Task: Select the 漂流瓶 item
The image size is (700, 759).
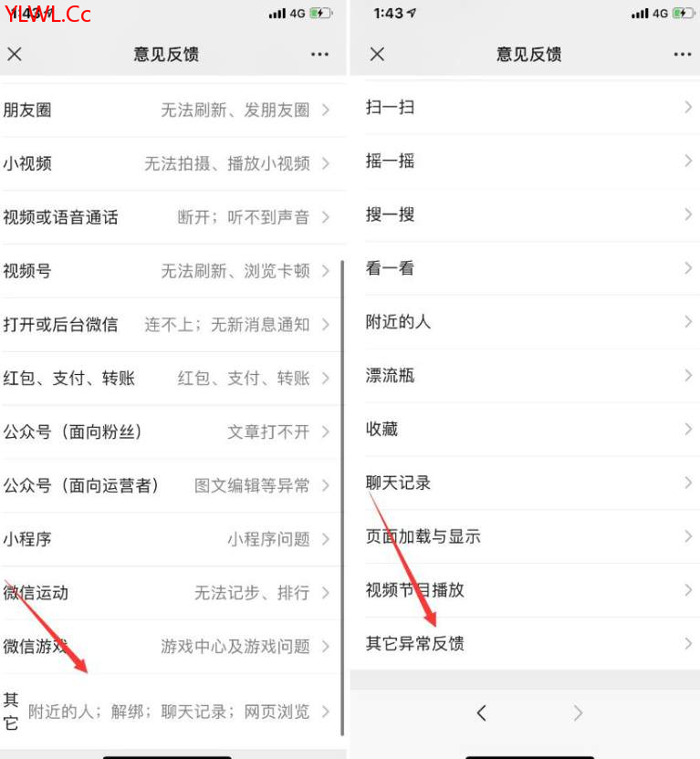Action: pos(526,376)
